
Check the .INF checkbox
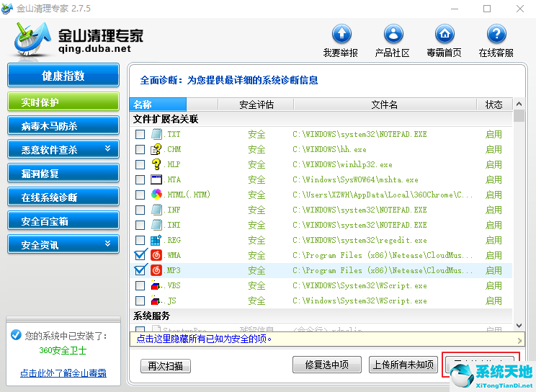[x=140, y=210]
